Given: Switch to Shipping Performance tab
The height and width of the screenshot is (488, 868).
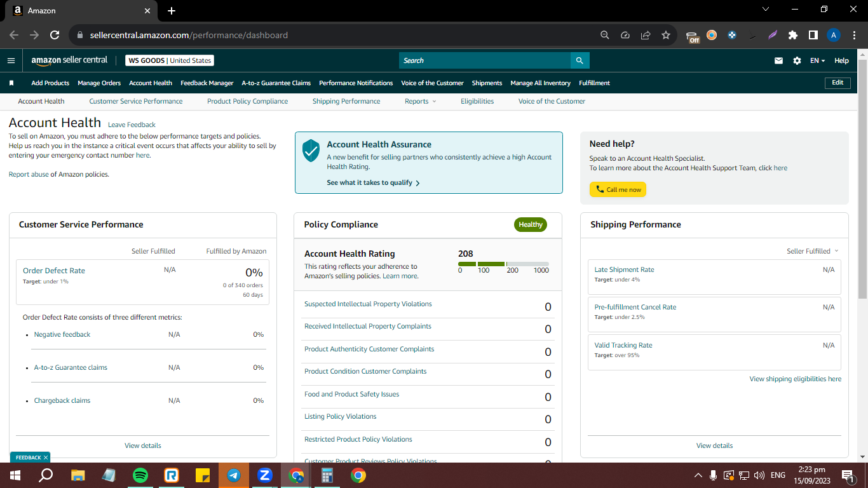Looking at the screenshot, I should [x=346, y=101].
